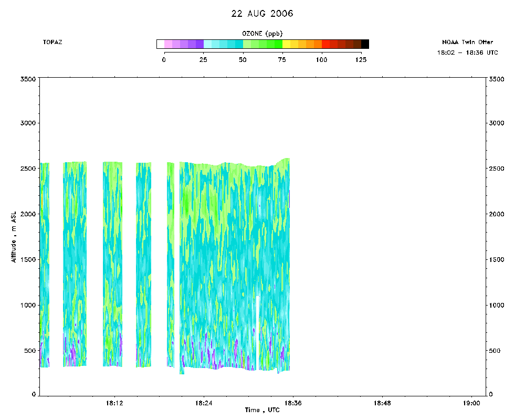Select the '18:02 – 18:36 UTC' time range
Screen dimensions: 525x420
[467, 52]
